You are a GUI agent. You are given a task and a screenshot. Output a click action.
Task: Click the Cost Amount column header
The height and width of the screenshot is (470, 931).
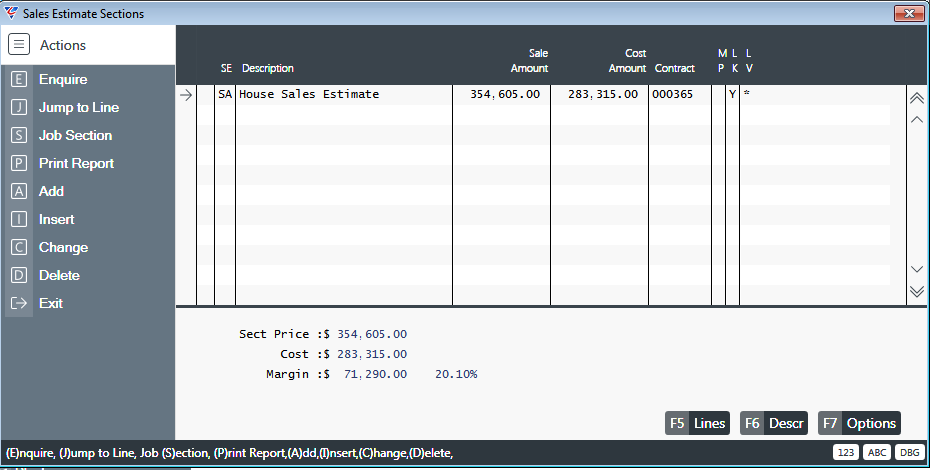tap(628, 61)
